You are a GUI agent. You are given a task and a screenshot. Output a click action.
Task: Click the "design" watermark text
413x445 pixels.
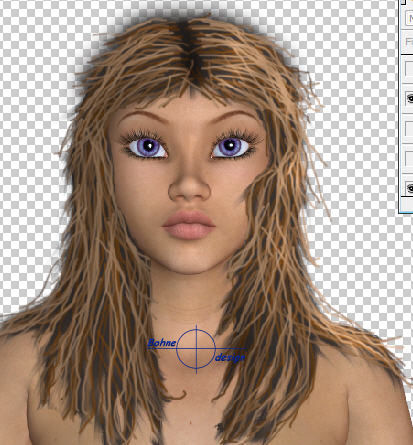pyautogui.click(x=230, y=357)
